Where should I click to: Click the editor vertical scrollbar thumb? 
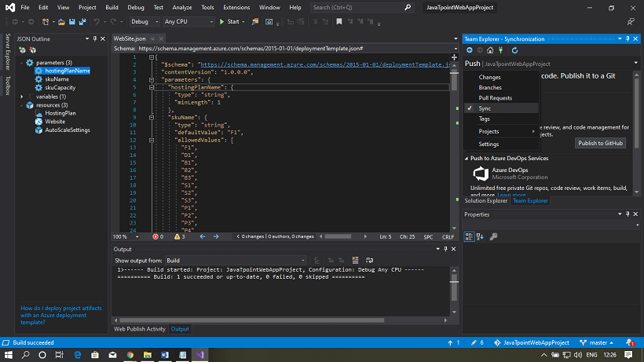click(454, 80)
